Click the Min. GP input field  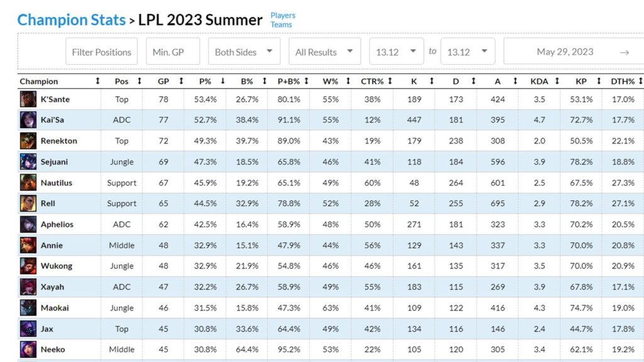(x=173, y=52)
